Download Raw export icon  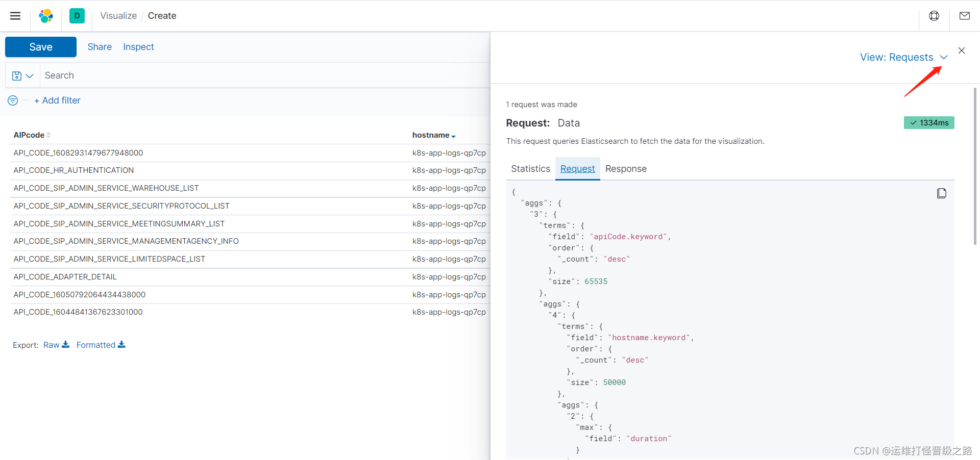[65, 345]
